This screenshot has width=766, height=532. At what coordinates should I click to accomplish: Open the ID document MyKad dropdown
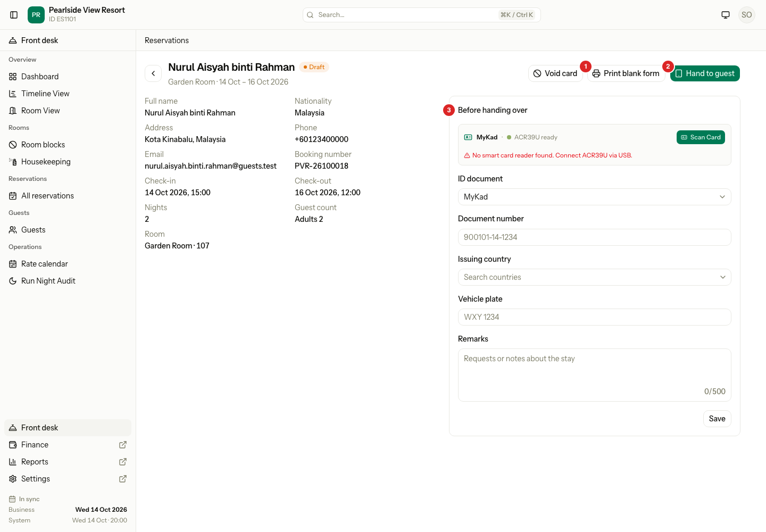coord(594,197)
